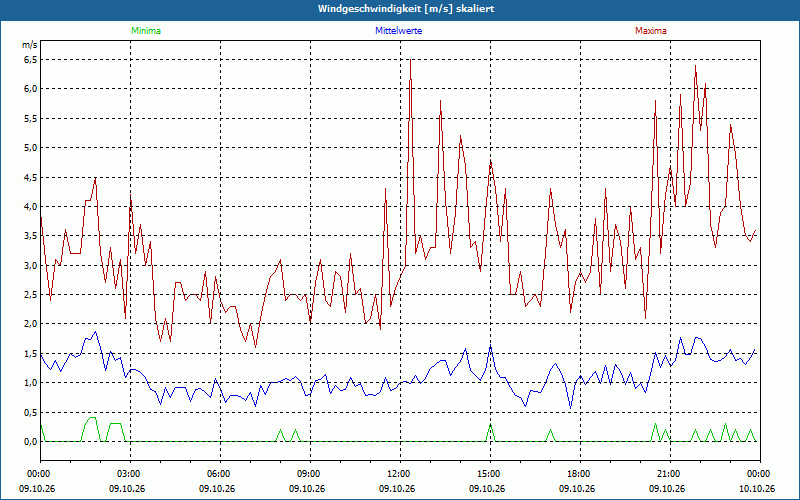Click the 0,0 y-axis value
The width and height of the screenshot is (800, 500).
pos(31,442)
